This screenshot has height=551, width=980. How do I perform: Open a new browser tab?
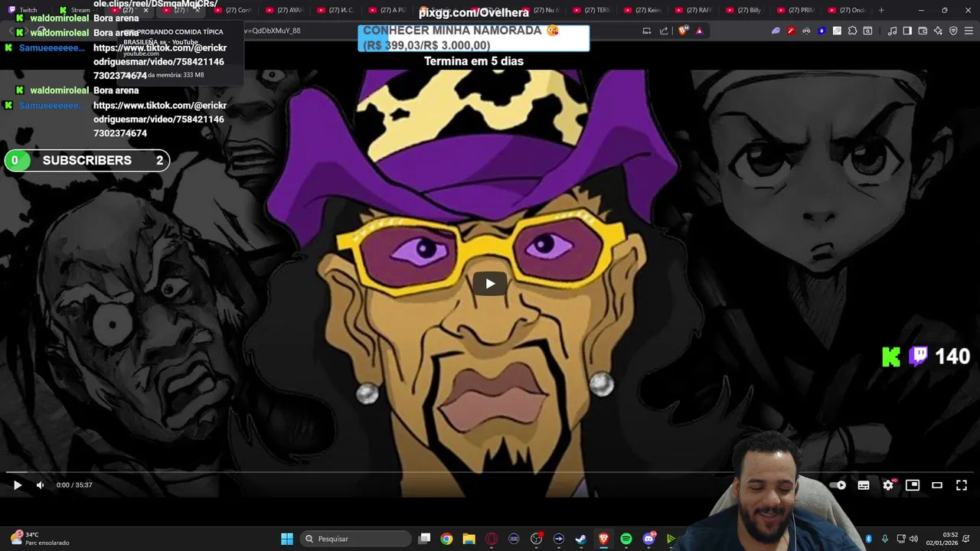(x=881, y=10)
